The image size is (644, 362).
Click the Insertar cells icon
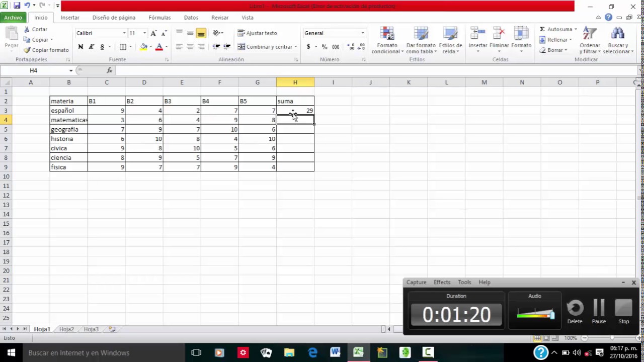tap(477, 34)
